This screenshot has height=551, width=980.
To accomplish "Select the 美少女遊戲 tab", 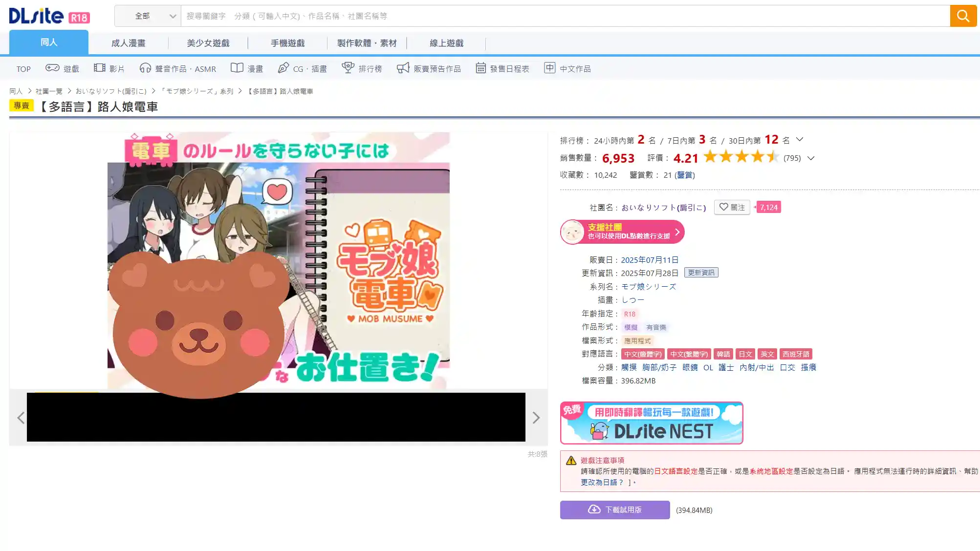I will (208, 43).
